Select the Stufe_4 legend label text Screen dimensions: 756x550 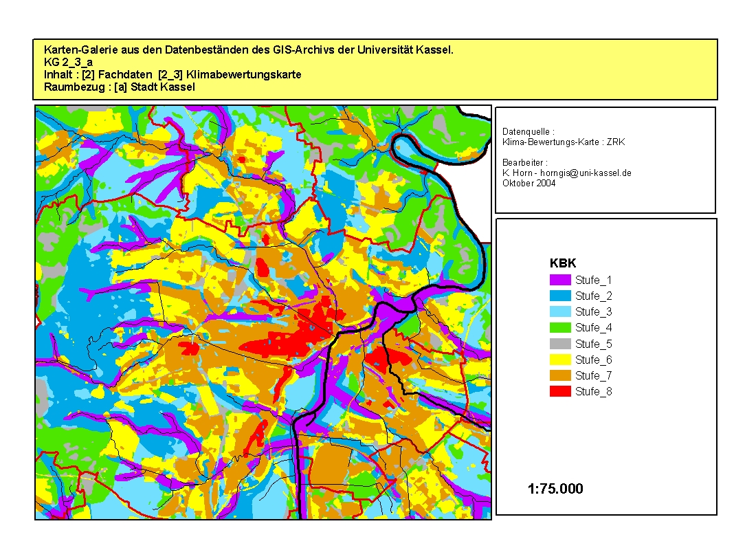pos(593,328)
